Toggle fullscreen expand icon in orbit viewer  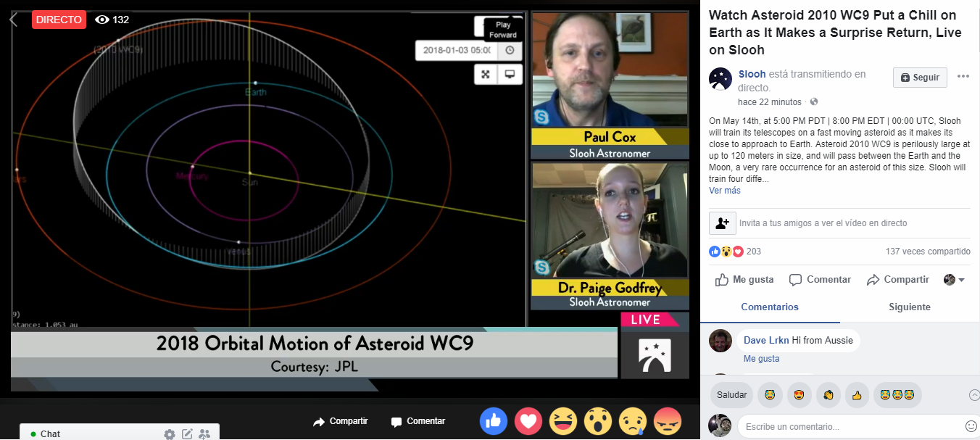click(486, 74)
